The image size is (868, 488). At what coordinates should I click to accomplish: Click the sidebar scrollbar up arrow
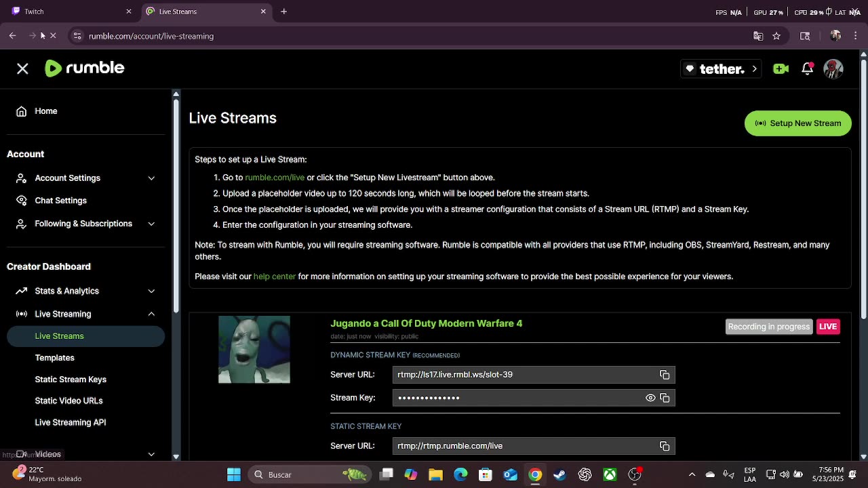click(176, 94)
